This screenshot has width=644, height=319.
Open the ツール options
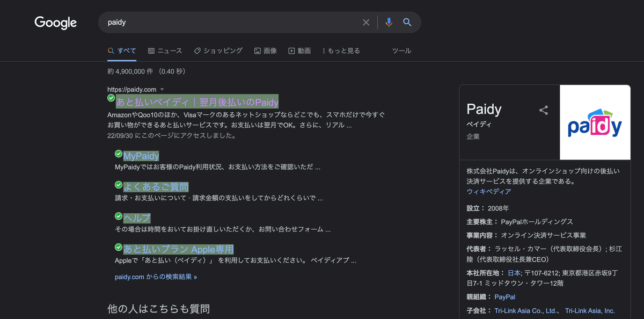click(401, 50)
